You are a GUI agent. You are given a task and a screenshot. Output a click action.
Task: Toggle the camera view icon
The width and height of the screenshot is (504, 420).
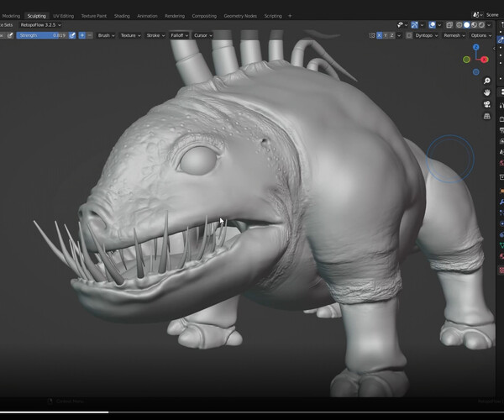487,104
